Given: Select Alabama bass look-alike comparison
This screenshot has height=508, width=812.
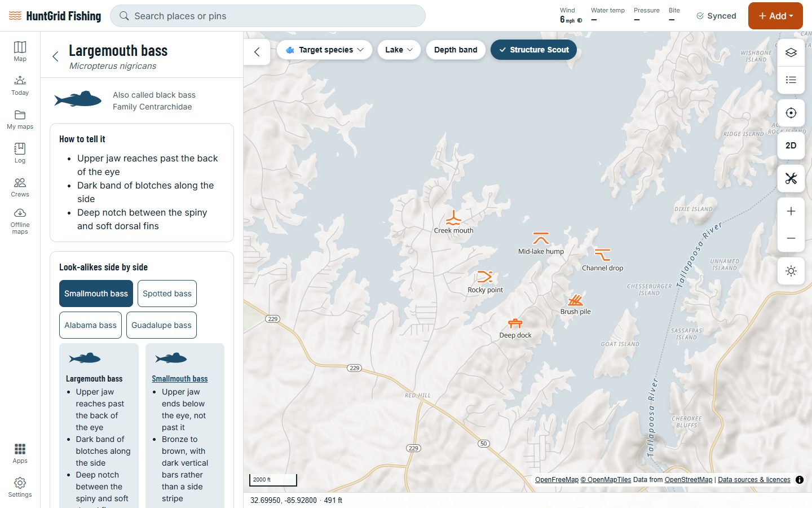Looking at the screenshot, I should pos(90,325).
